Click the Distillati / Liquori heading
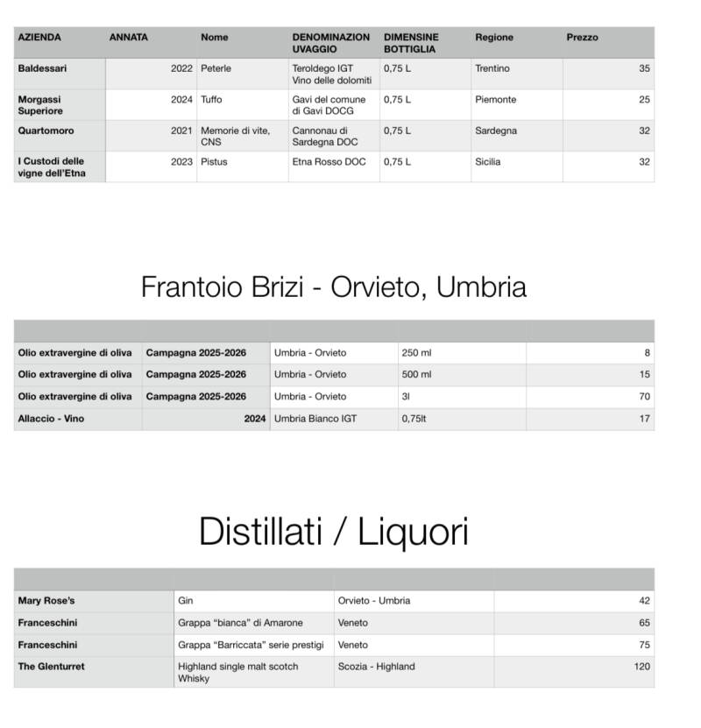The width and height of the screenshot is (701, 728). pyautogui.click(x=334, y=532)
